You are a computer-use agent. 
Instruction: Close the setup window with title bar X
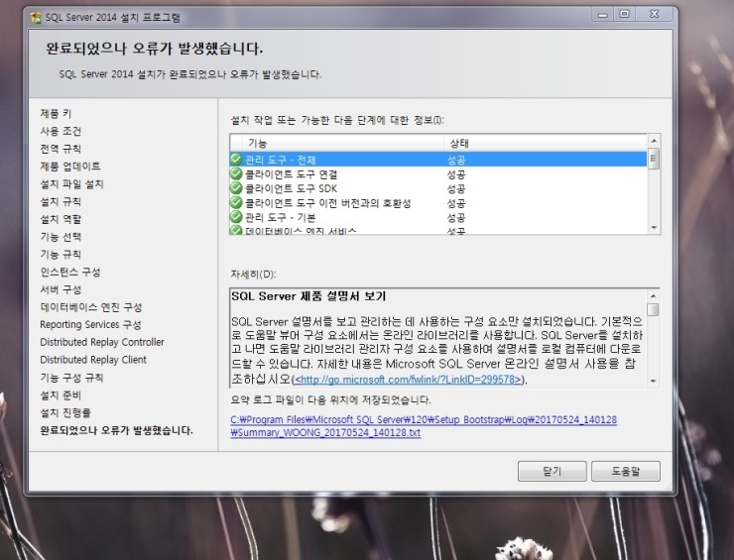click(x=654, y=15)
